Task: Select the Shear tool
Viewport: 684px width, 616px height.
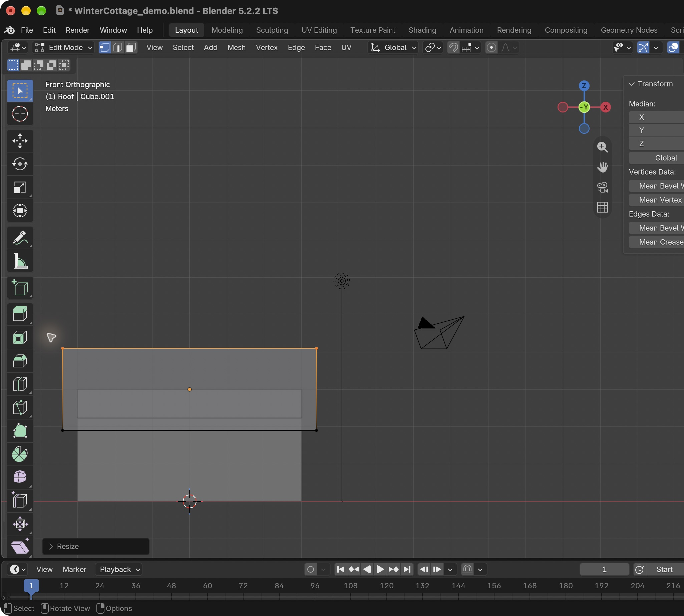Action: pos(20,547)
